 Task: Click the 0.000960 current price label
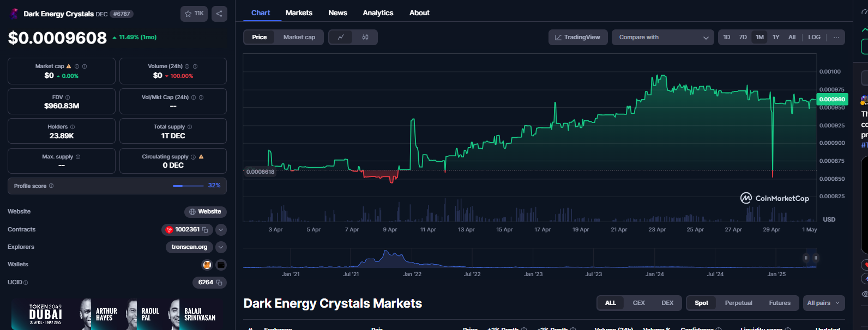tap(832, 99)
